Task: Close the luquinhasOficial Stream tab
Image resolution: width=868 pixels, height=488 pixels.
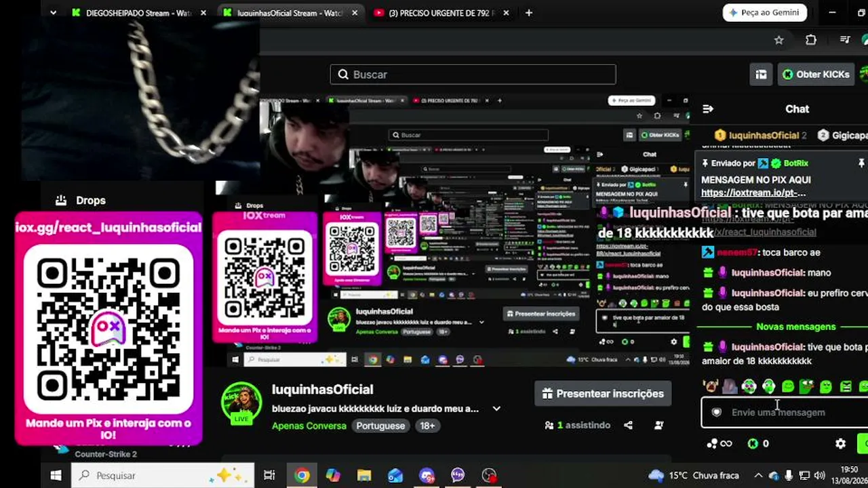Action: [355, 13]
